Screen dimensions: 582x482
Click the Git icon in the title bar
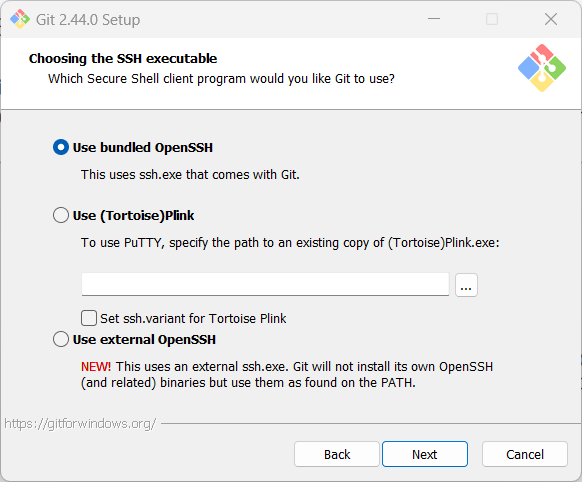[x=20, y=19]
